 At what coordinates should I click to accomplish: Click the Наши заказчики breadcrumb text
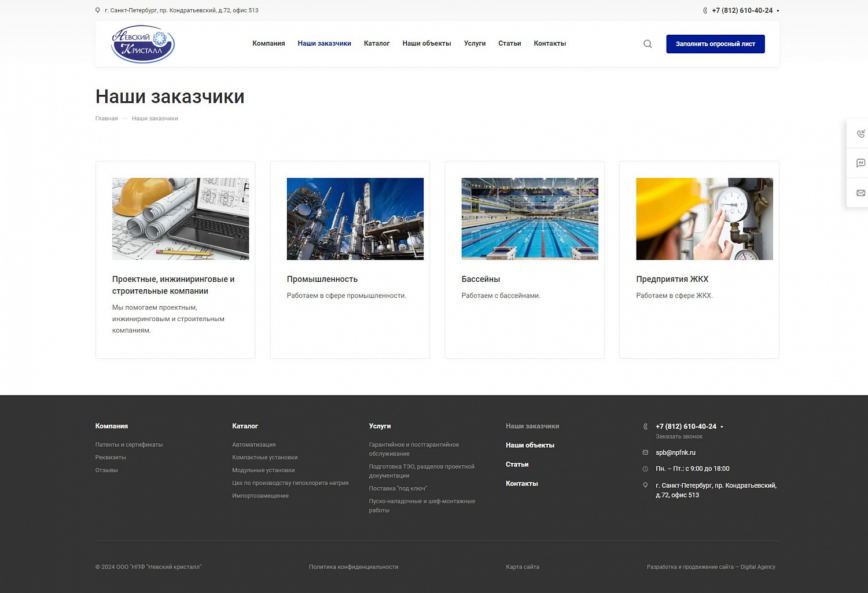pos(155,119)
